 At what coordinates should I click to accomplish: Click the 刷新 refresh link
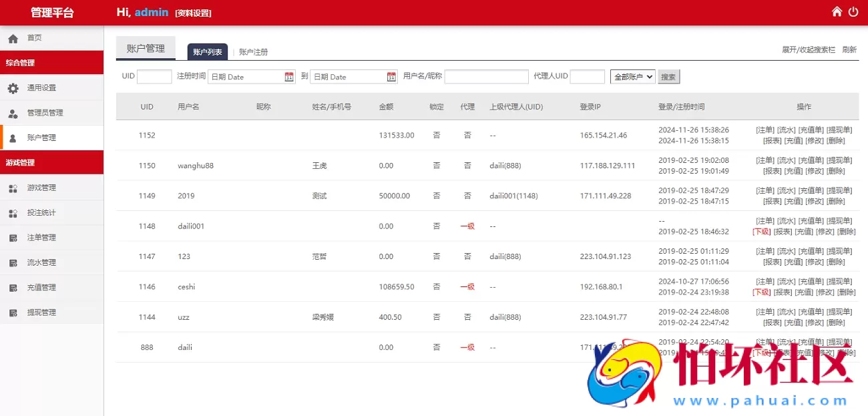click(x=849, y=49)
